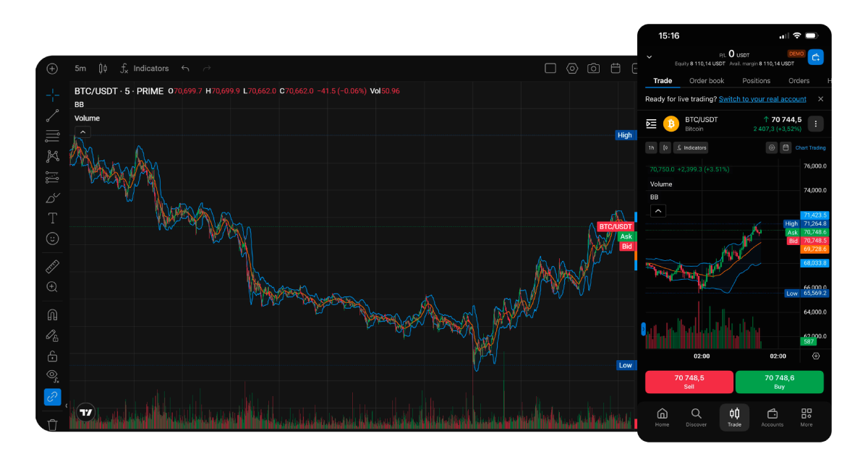The height and width of the screenshot is (467, 868).
Task: Select the XABCD pattern tool
Action: pos(52,155)
